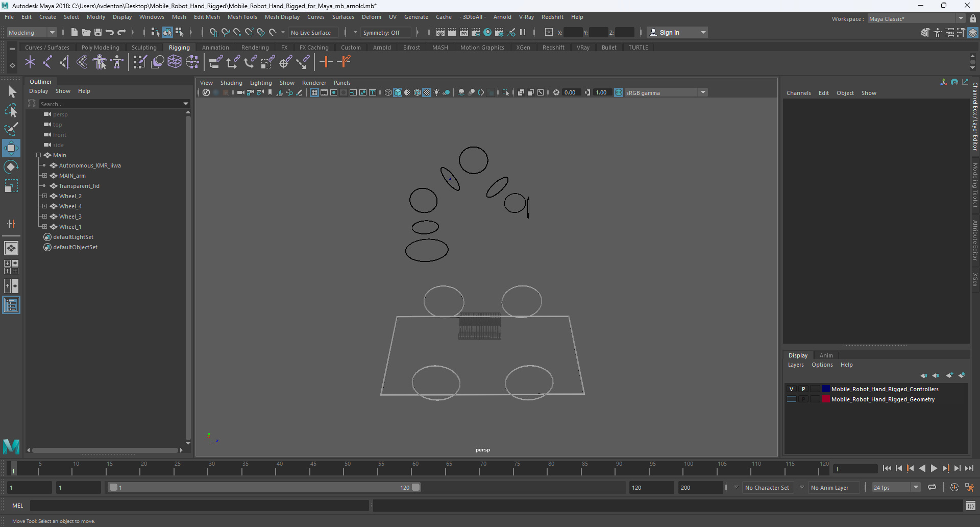Screen dimensions: 980x527
Task: Click the Outliner search input field
Action: tap(111, 104)
